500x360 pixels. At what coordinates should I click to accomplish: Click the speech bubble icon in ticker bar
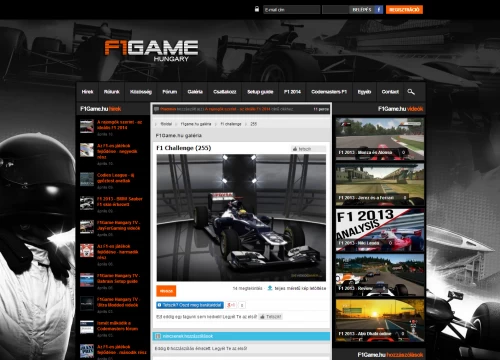156,109
